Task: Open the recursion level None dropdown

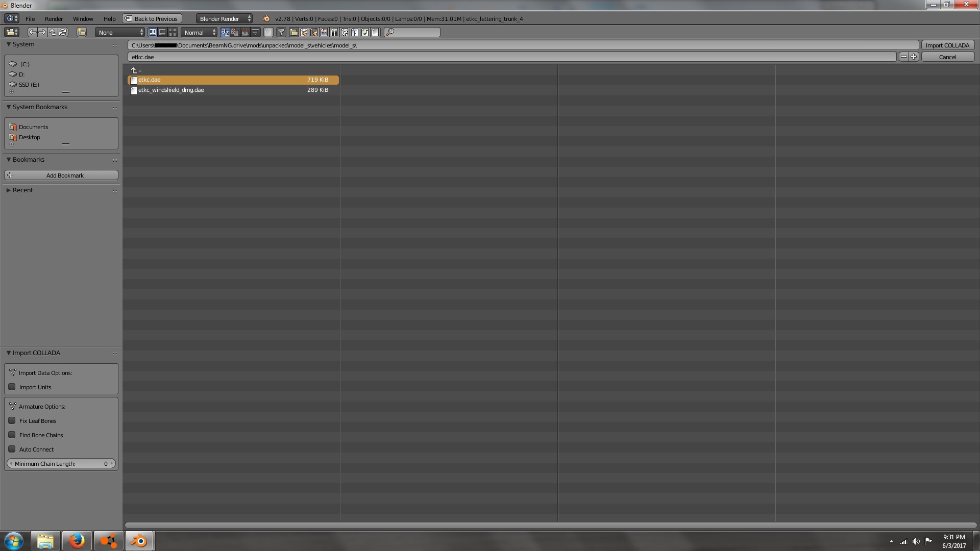Action: 120,32
